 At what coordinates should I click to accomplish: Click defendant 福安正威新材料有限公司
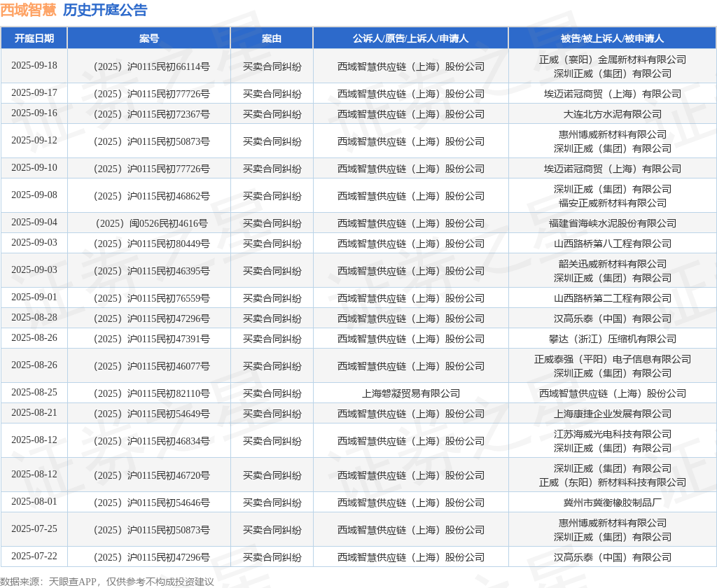612,202
